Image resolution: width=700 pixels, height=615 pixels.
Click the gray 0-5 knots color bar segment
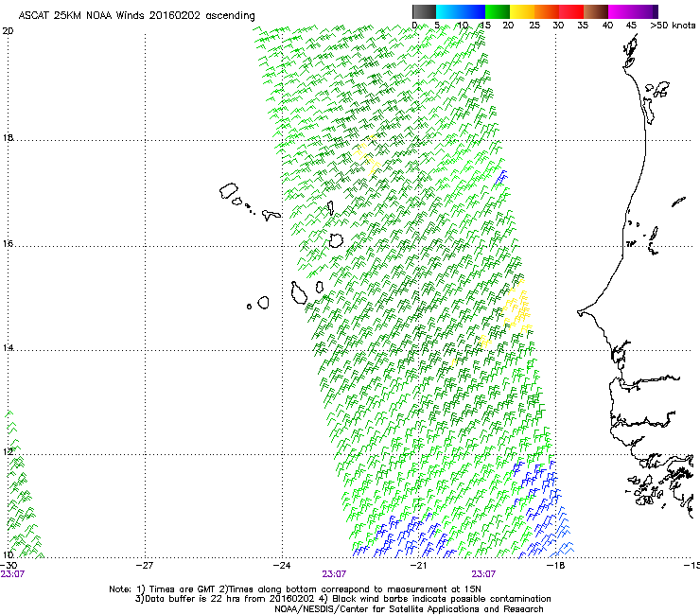pyautogui.click(x=424, y=11)
